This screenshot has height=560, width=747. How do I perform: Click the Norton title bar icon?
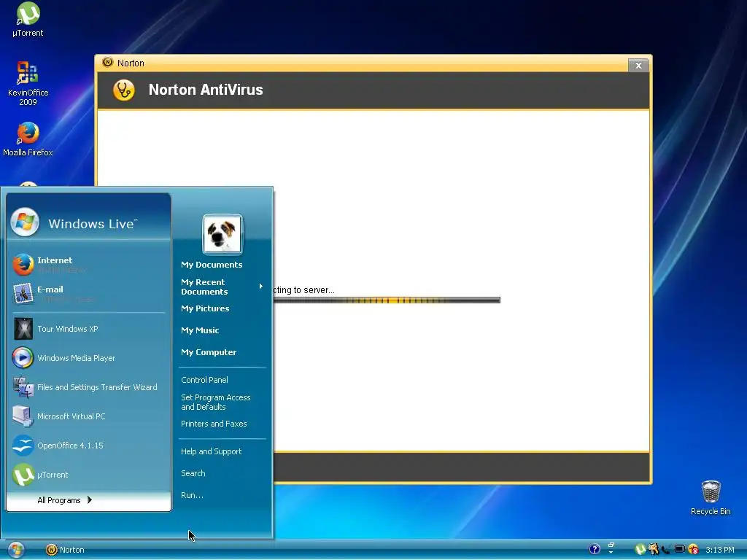coord(108,63)
